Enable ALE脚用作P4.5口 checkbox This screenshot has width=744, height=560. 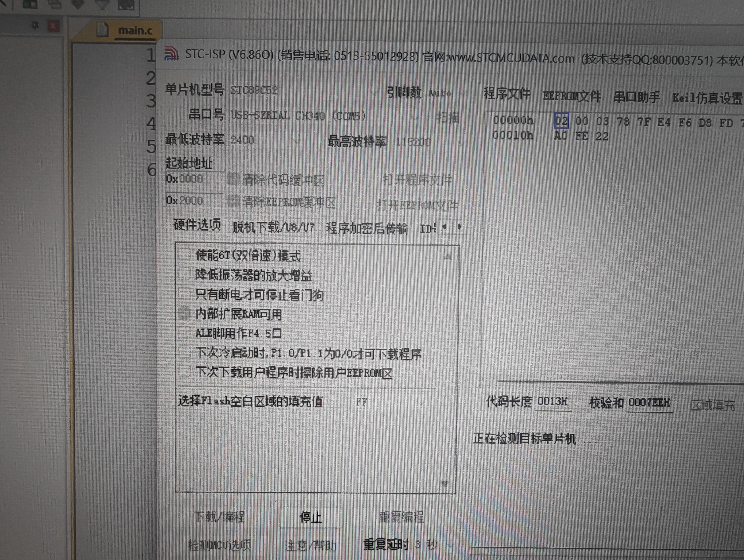pos(184,332)
